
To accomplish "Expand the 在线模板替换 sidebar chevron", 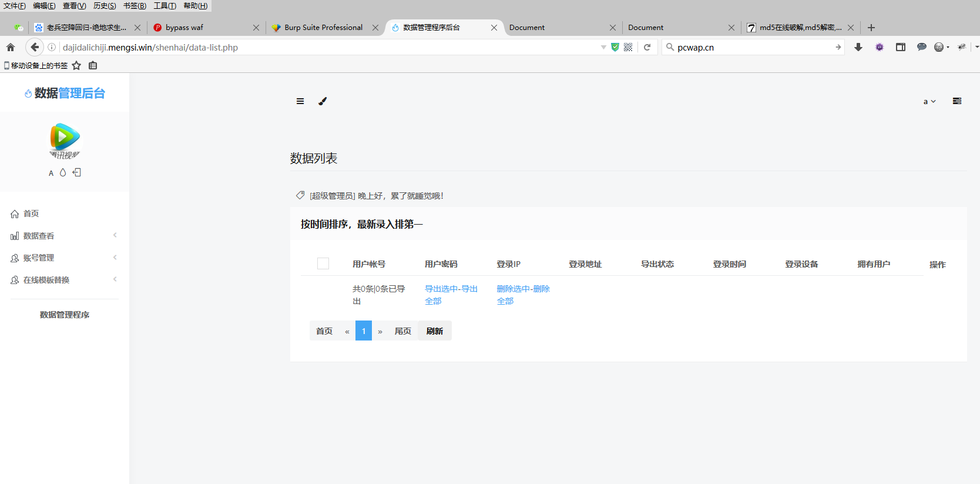I will [115, 279].
